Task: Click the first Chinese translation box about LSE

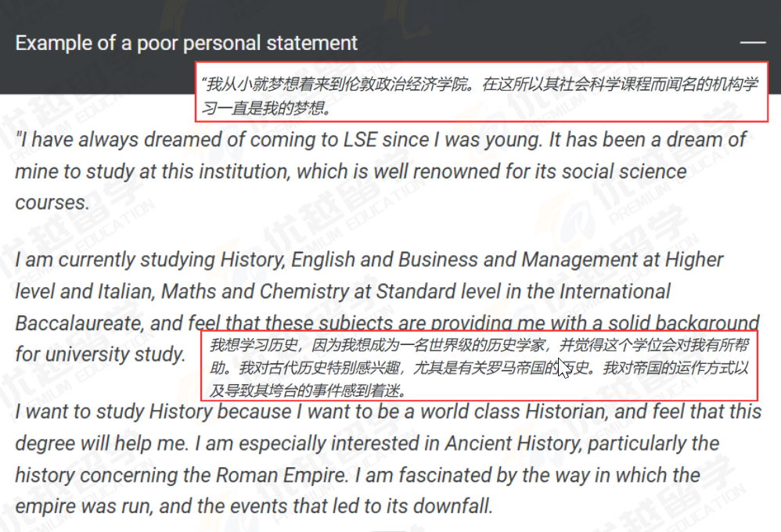Action: coord(480,93)
